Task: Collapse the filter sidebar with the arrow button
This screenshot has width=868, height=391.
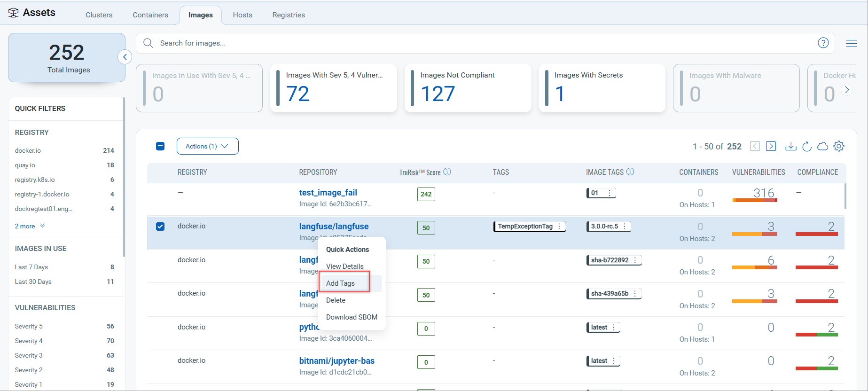Action: pyautogui.click(x=125, y=57)
